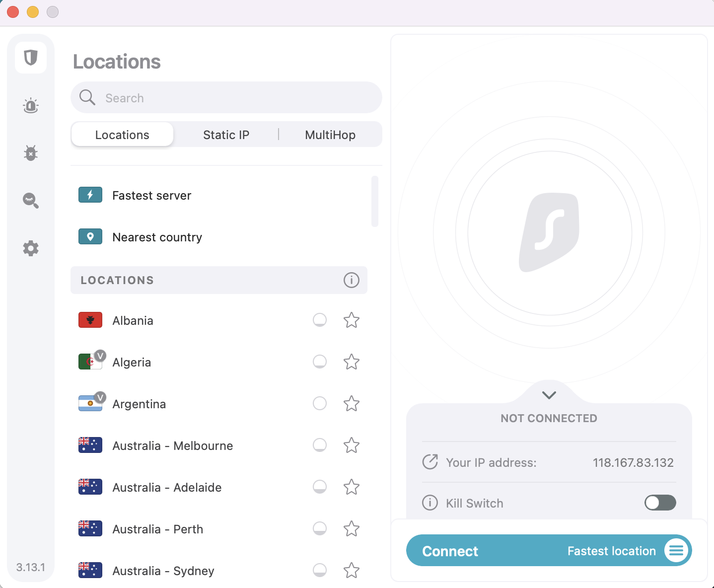
Task: Show Kill Switch info icon
Action: click(430, 503)
